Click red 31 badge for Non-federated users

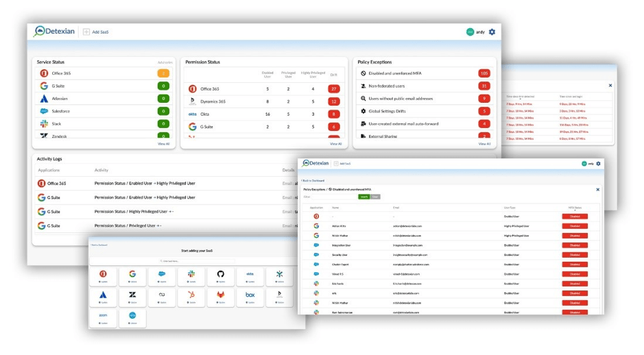[x=484, y=86]
